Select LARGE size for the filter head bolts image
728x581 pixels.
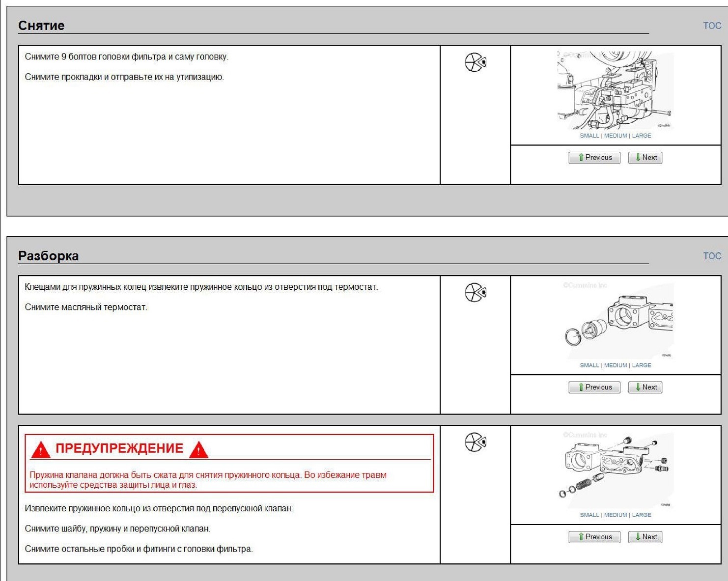(642, 136)
